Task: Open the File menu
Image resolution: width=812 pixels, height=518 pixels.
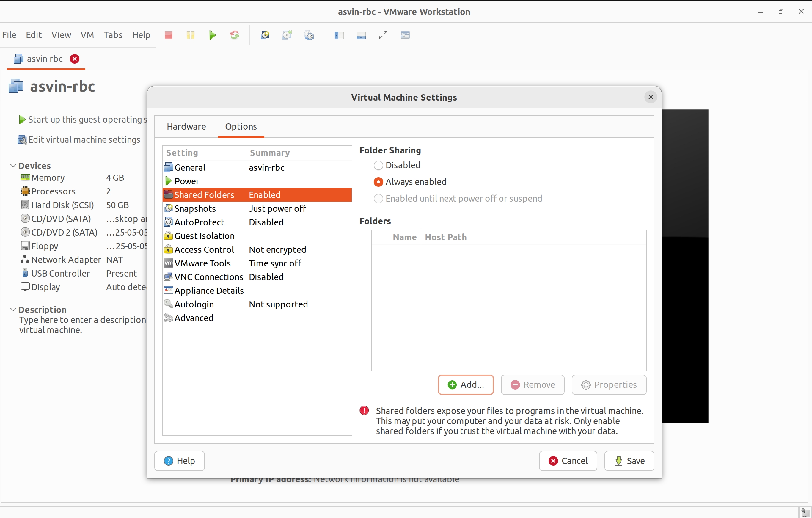Action: tap(9, 35)
